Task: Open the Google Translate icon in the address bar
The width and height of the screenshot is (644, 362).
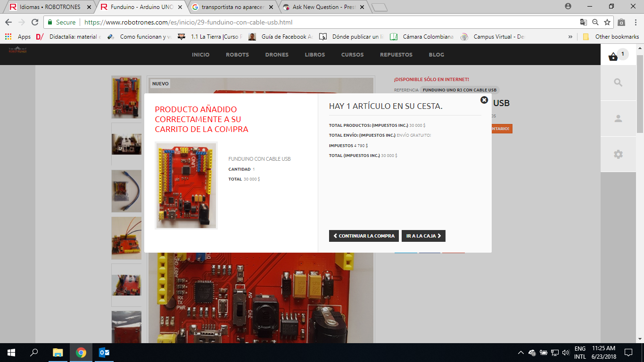Action: [x=584, y=22]
